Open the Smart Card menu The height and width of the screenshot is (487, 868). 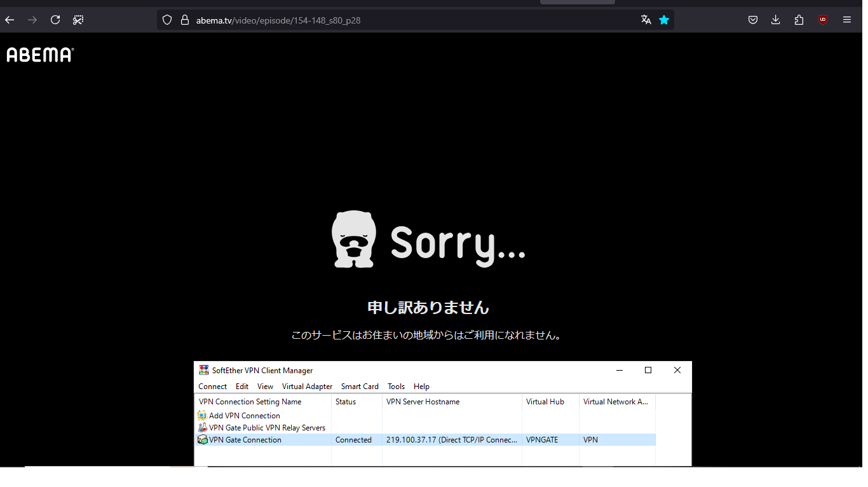[360, 387]
